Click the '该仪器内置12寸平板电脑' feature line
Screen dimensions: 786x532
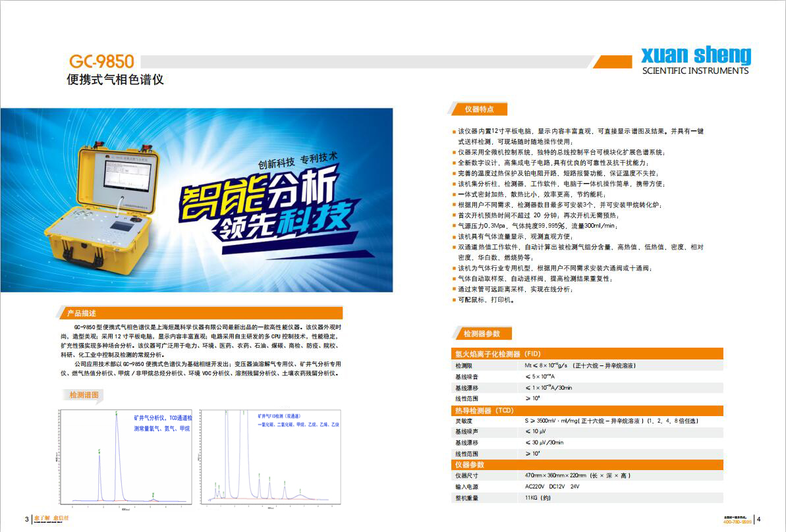578,136
